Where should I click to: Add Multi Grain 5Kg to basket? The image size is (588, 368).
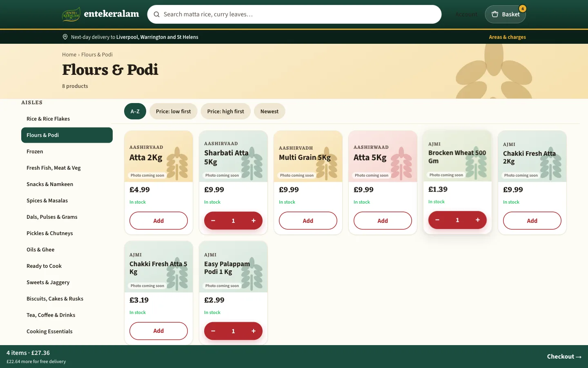click(x=308, y=221)
